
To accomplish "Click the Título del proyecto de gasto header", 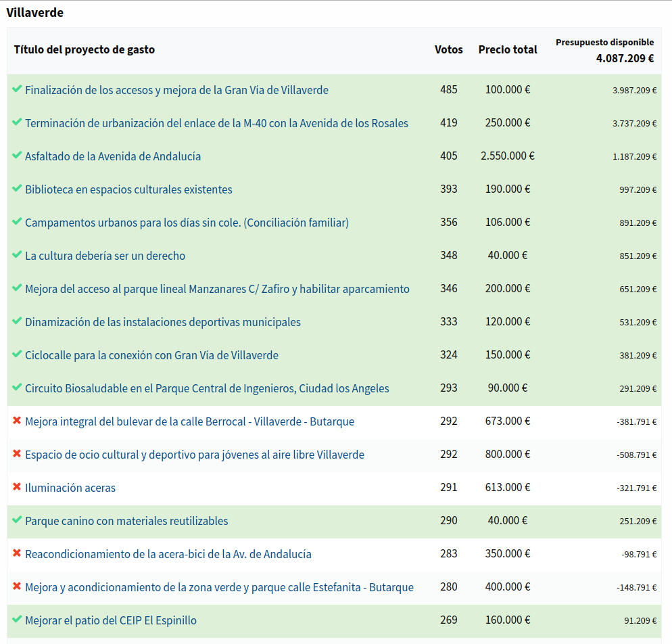I will click(85, 50).
